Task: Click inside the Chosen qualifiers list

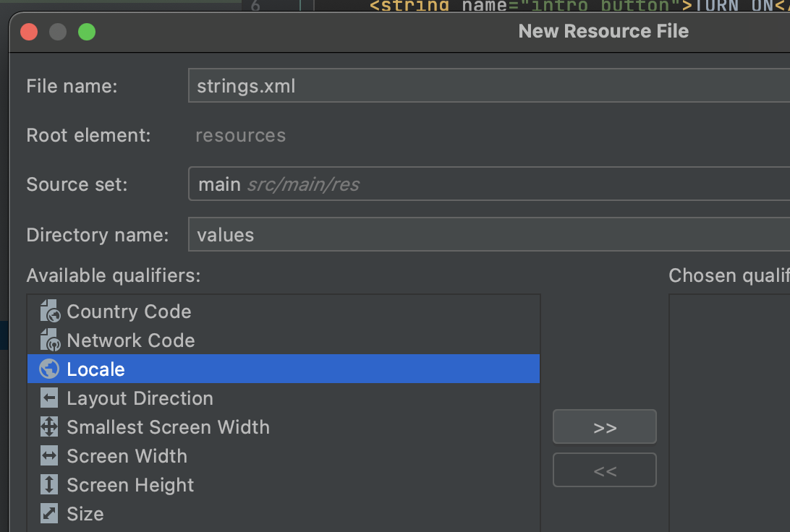Action: (729, 413)
